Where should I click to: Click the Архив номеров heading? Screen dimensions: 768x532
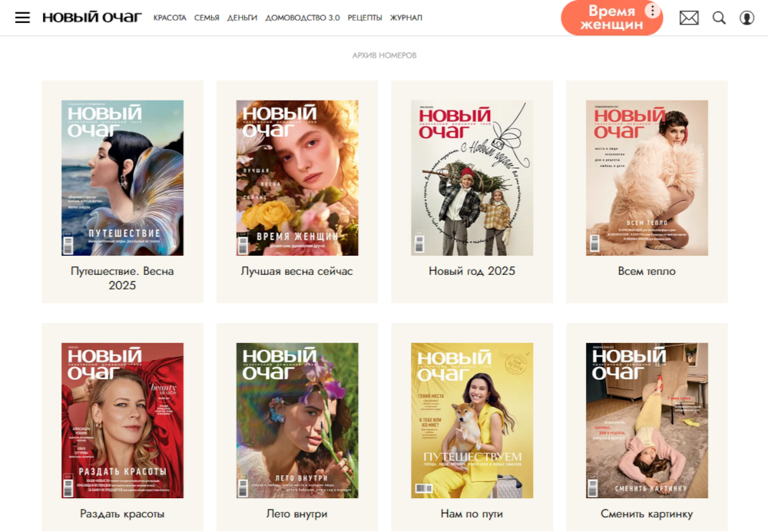tap(385, 55)
